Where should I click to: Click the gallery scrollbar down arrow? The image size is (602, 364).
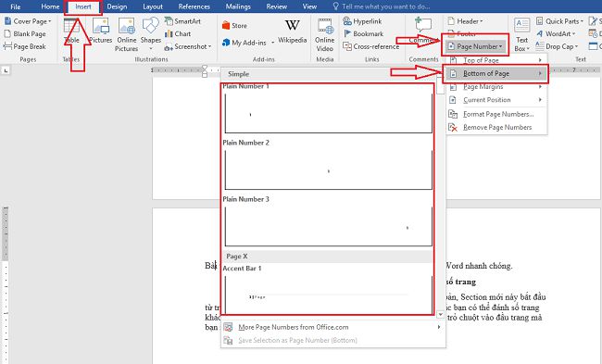coord(440,314)
